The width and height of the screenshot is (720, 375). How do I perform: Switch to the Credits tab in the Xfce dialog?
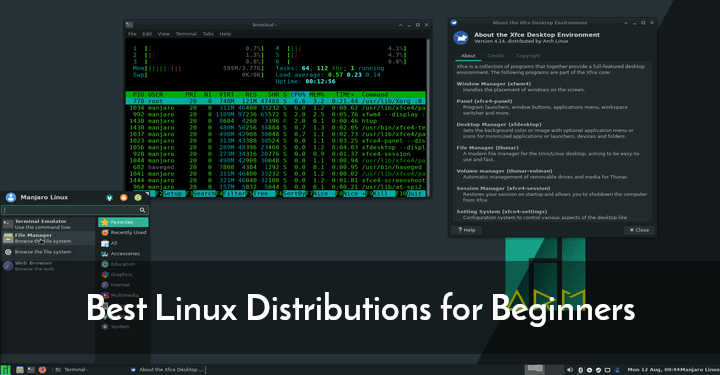click(496, 56)
